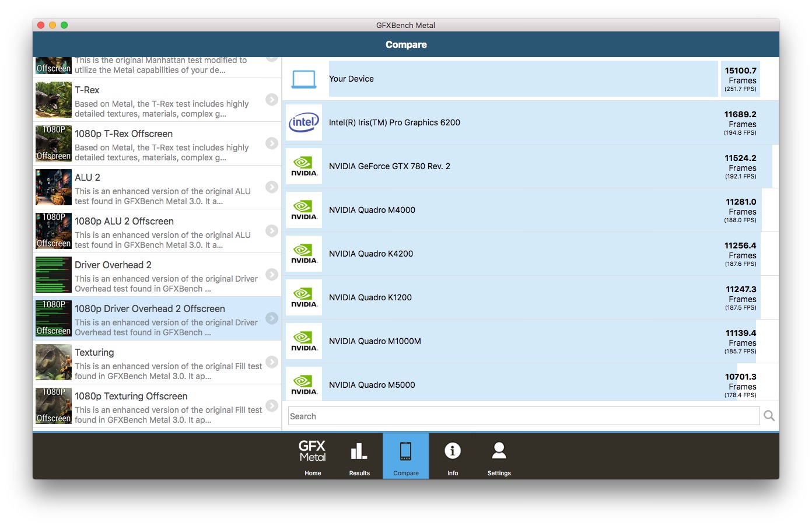812x526 pixels.
Task: Open 1080p Driver Overhead 2 Offscreen arrow
Action: (272, 318)
